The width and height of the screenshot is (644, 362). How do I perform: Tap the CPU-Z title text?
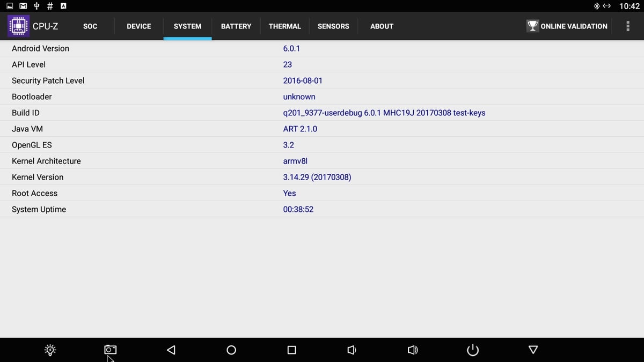45,26
